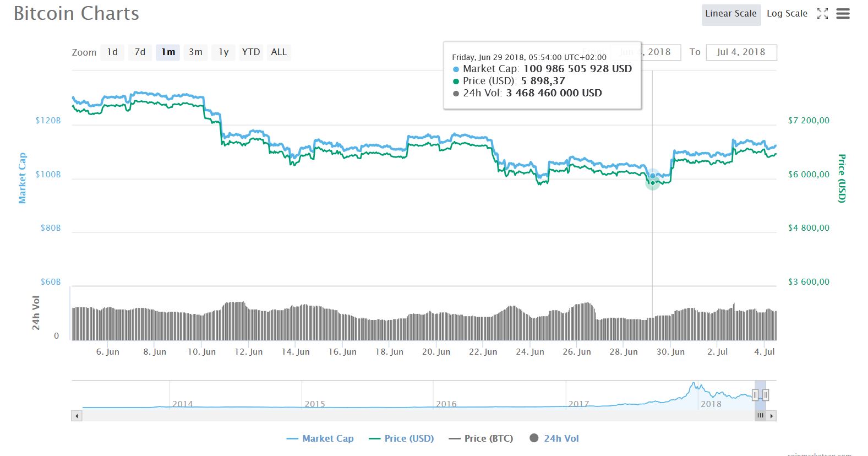The height and width of the screenshot is (456, 868).
Task: Click the scrollbar right arrow
Action: pos(772,416)
